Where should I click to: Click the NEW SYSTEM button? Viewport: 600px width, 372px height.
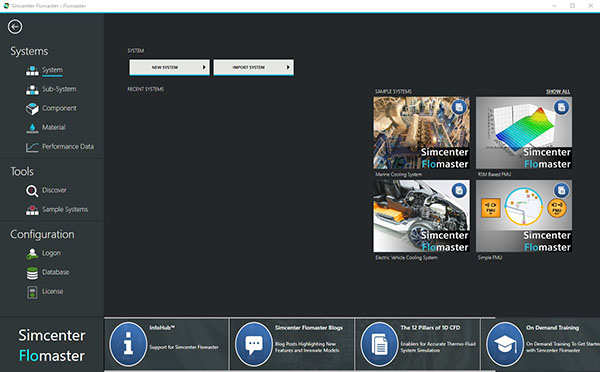click(170, 67)
